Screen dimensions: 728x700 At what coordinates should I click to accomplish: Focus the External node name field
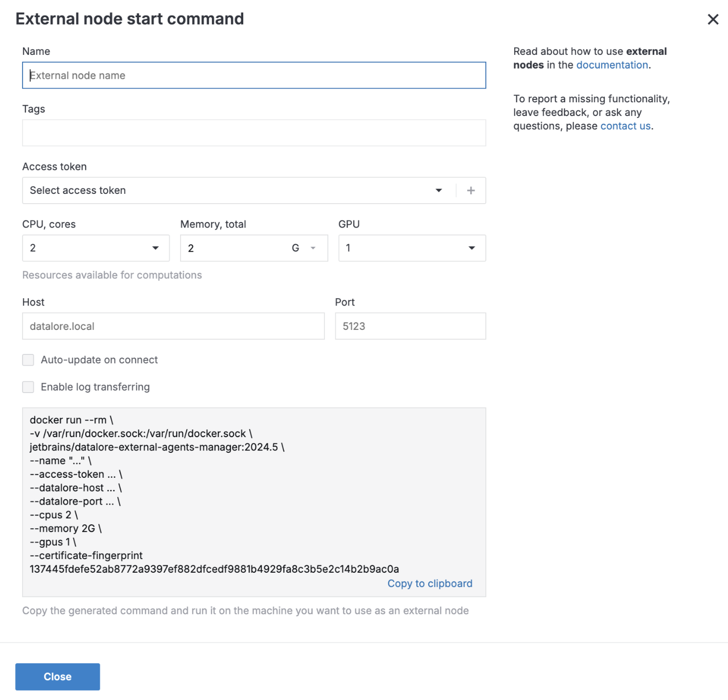click(254, 75)
